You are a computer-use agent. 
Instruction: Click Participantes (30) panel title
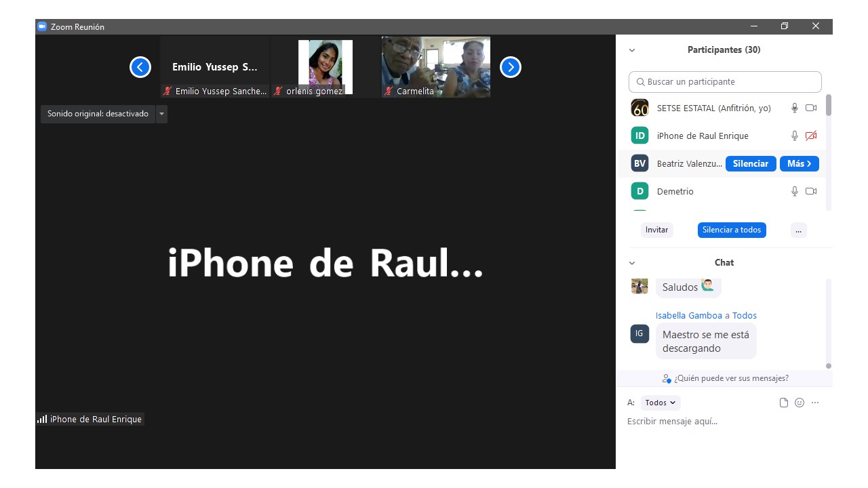pyautogui.click(x=724, y=49)
